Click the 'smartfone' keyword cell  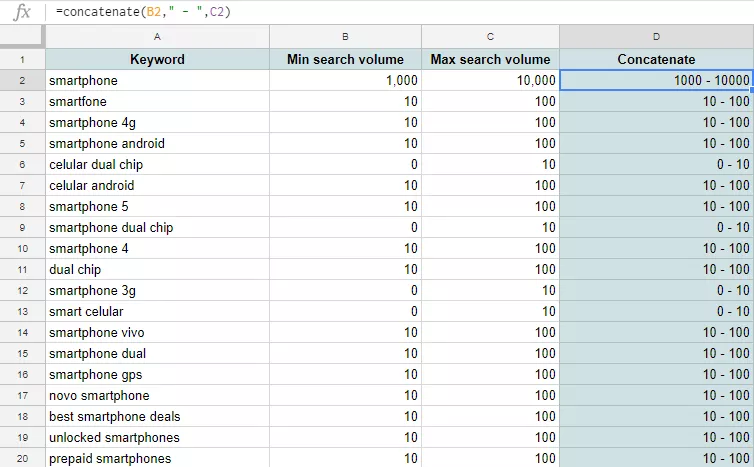point(157,101)
